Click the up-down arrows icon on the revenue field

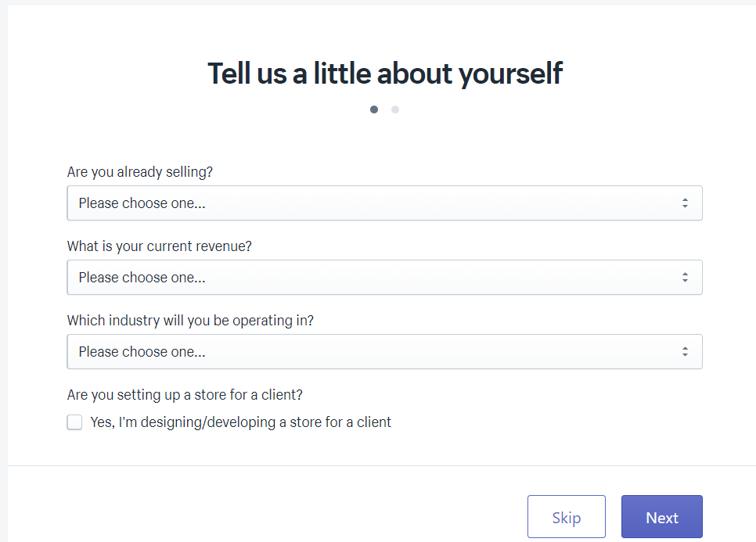pyautogui.click(x=685, y=278)
